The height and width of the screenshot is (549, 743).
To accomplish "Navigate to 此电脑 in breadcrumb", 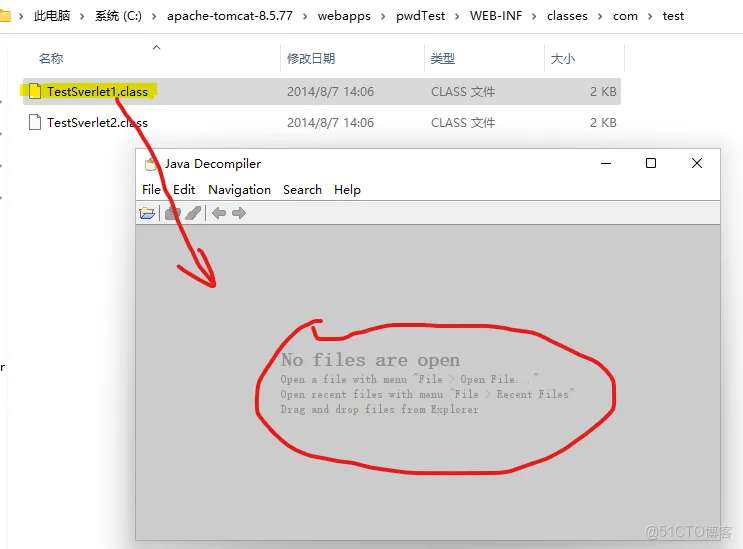I will tap(52, 16).
